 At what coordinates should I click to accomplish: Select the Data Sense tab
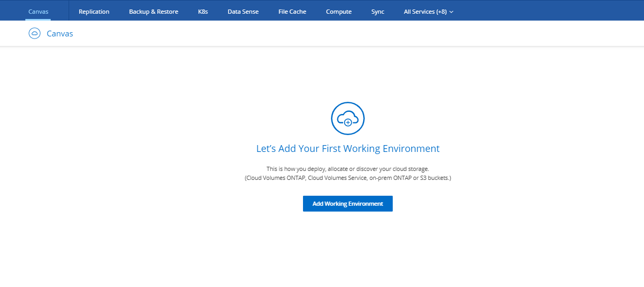point(243,12)
